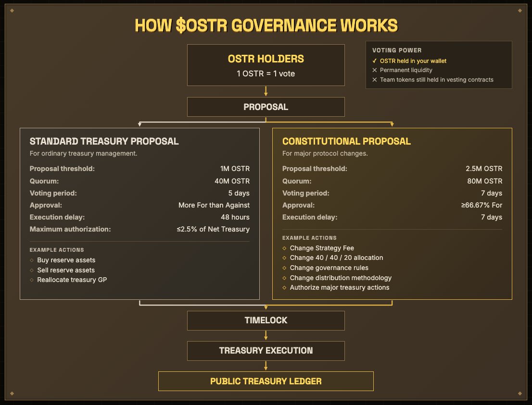Click 'Change 40 / 40 / 20 allocation' text
This screenshot has width=532, height=405.
pyautogui.click(x=336, y=258)
